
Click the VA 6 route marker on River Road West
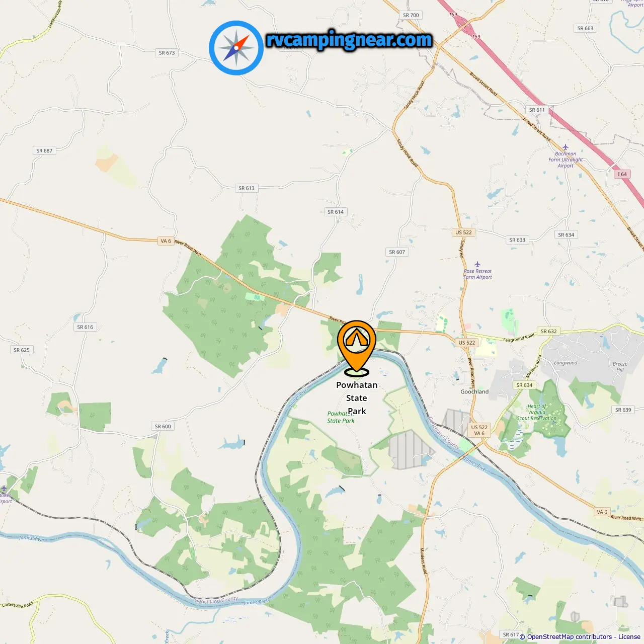tap(166, 241)
